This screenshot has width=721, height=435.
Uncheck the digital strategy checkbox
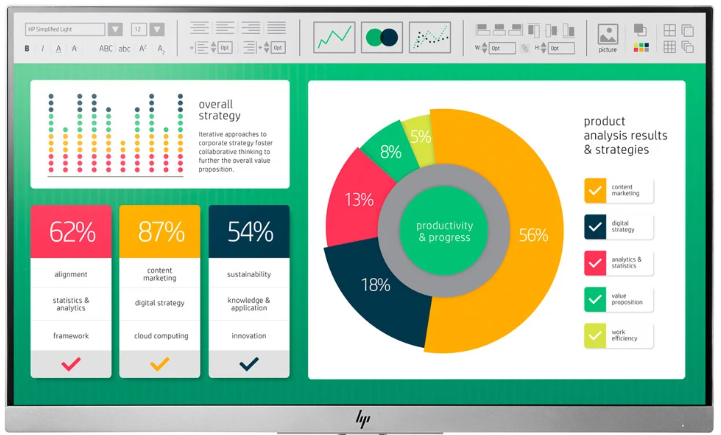(x=595, y=227)
